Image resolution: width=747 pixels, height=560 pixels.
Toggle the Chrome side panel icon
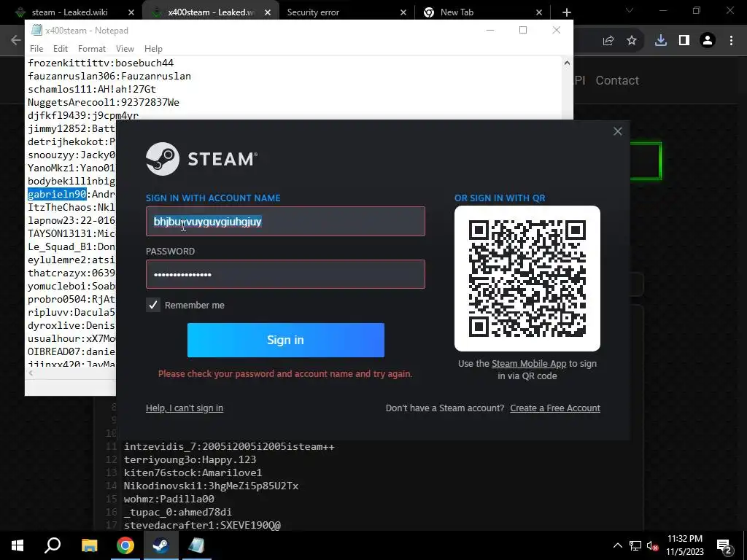(x=684, y=41)
